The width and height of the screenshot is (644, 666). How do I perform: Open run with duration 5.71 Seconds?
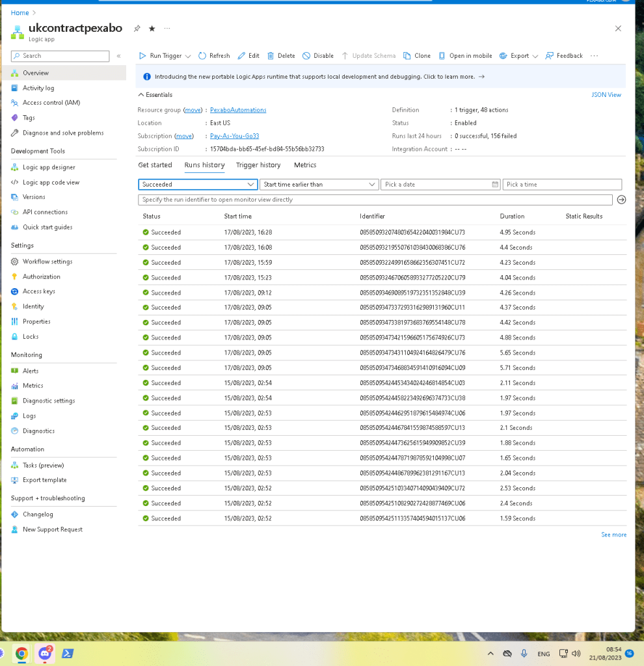tap(382, 368)
